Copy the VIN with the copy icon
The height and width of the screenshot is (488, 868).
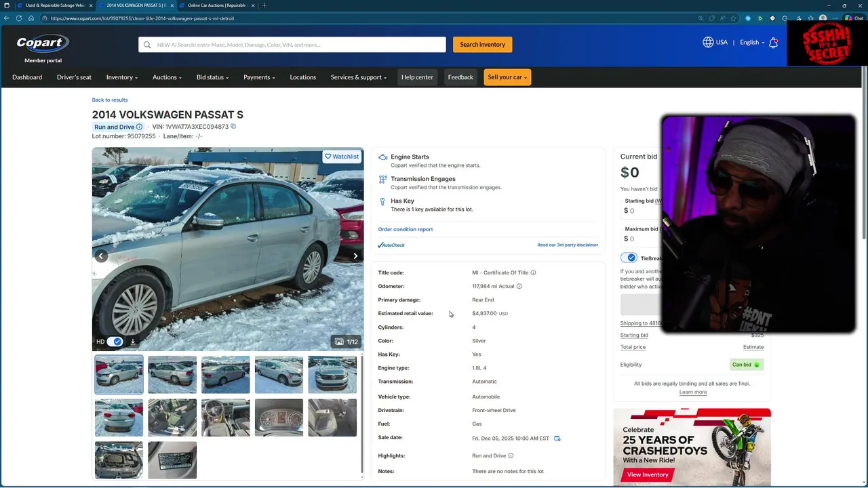[x=233, y=126]
